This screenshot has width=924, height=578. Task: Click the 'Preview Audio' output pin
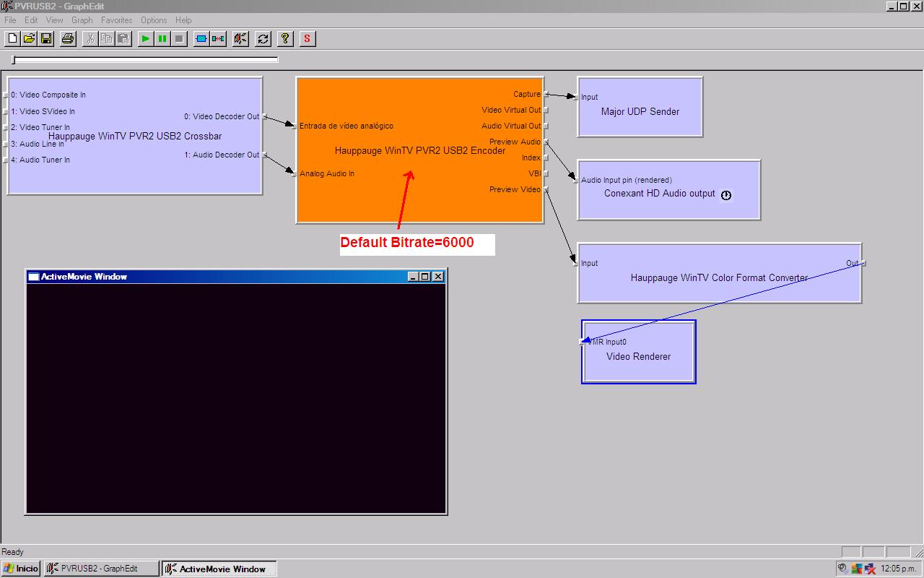point(546,142)
